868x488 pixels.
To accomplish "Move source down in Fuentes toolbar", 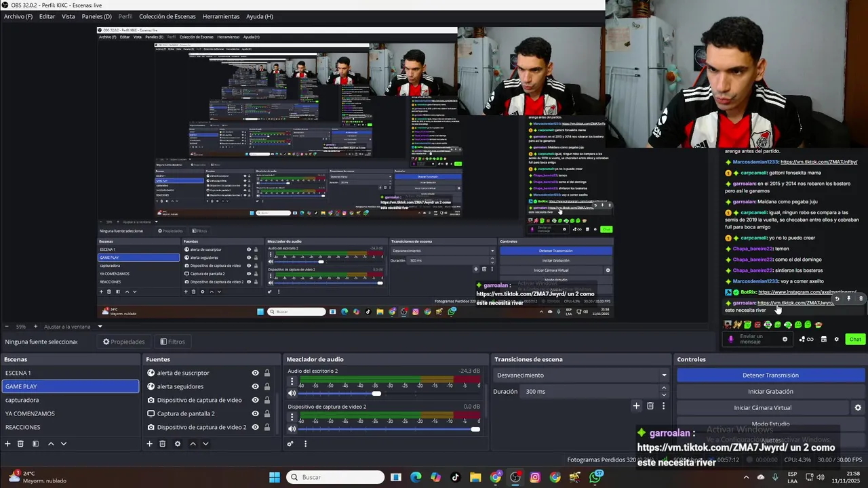I will (205, 443).
